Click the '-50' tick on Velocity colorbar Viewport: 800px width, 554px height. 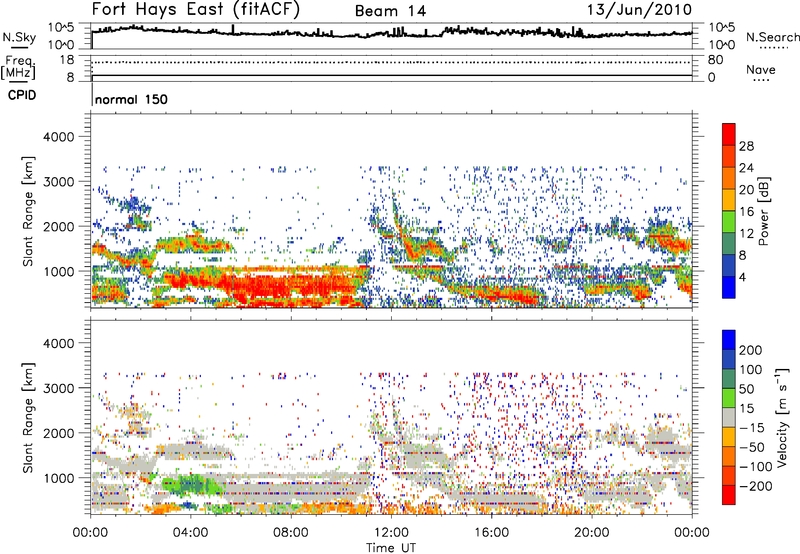(x=752, y=447)
